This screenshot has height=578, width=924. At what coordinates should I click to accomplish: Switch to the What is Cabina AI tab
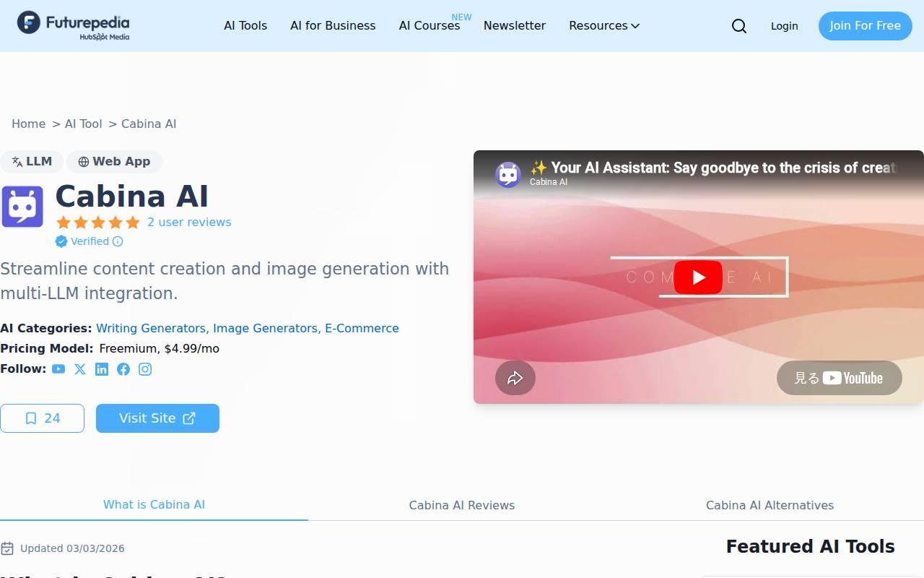154,504
